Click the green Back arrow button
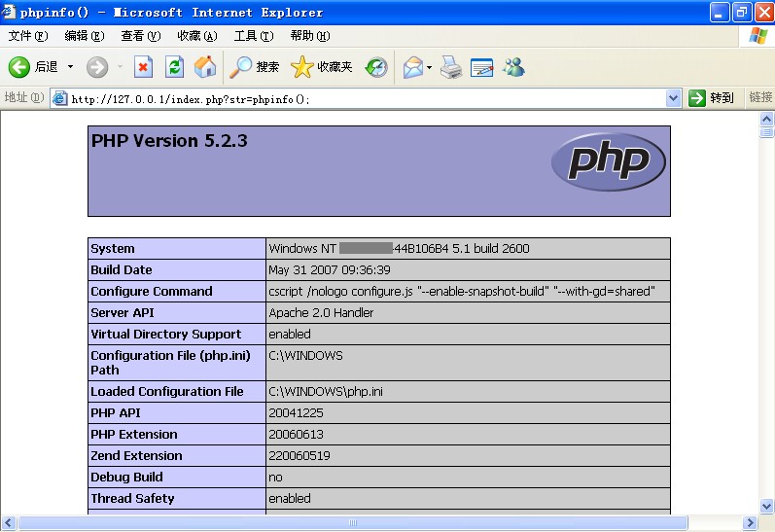Image resolution: width=775 pixels, height=532 pixels. tap(19, 67)
